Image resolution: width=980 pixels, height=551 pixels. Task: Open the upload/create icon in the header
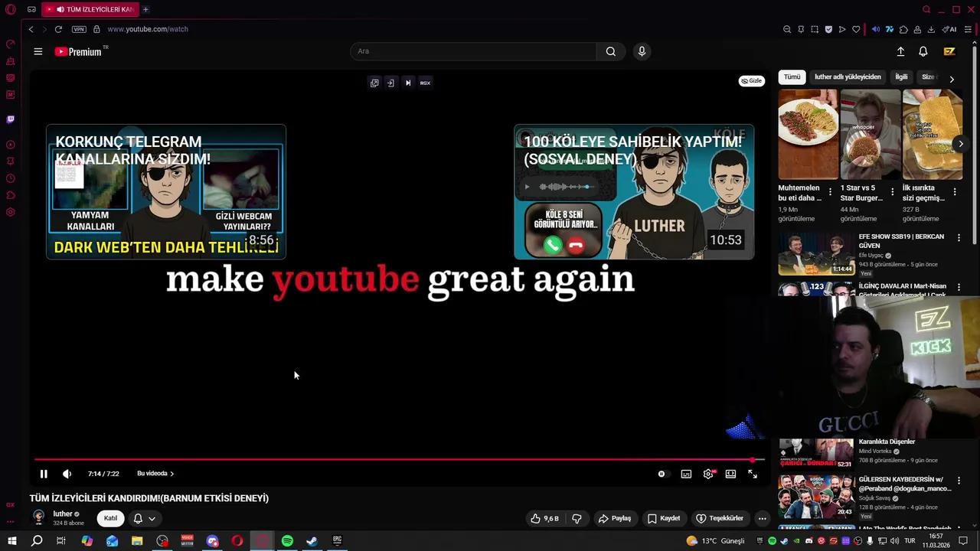tap(900, 51)
